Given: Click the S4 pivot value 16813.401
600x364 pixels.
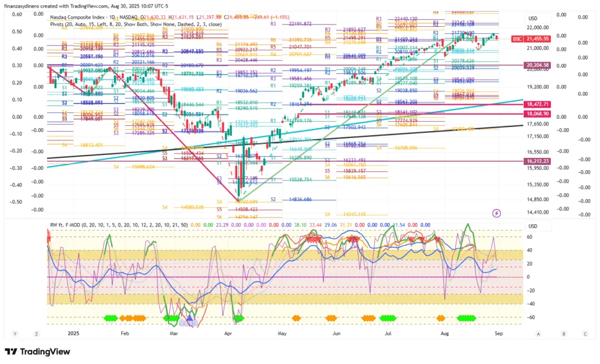Looking at the screenshot, I should (x=91, y=145).
